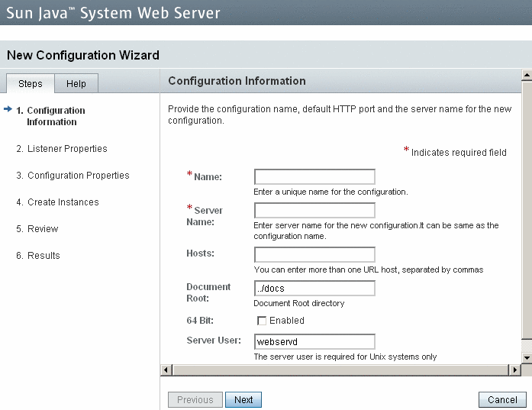Cancel the configuration wizard
532x410 pixels.
(502, 400)
